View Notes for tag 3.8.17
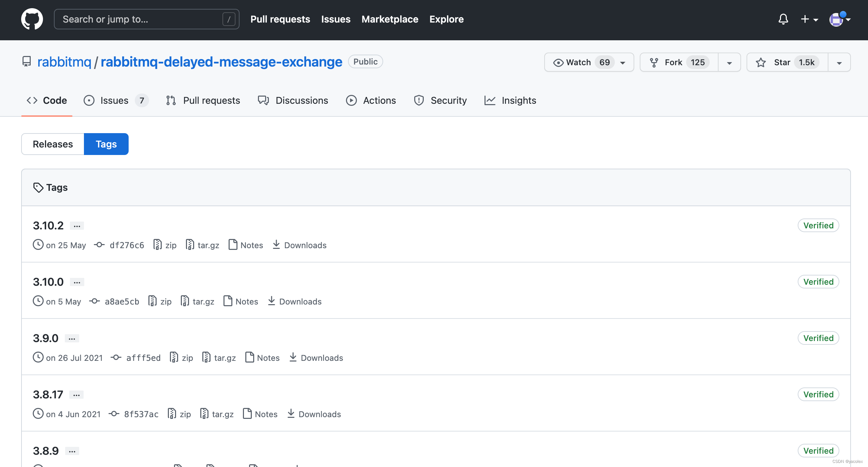The width and height of the screenshot is (868, 467). point(260,414)
